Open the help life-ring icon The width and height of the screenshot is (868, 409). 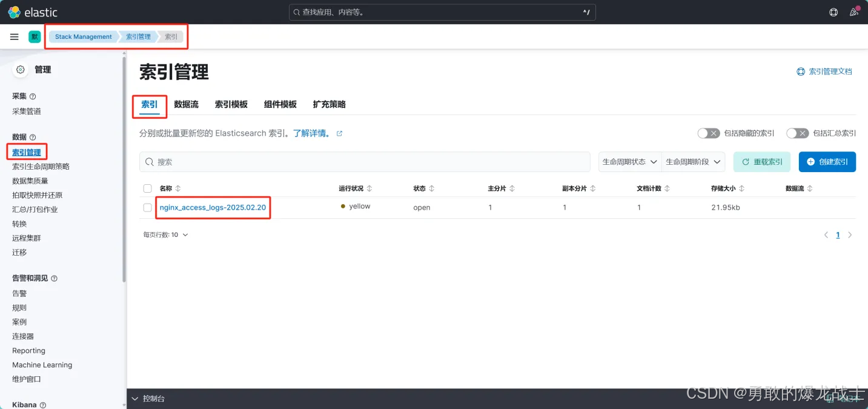[x=833, y=12]
